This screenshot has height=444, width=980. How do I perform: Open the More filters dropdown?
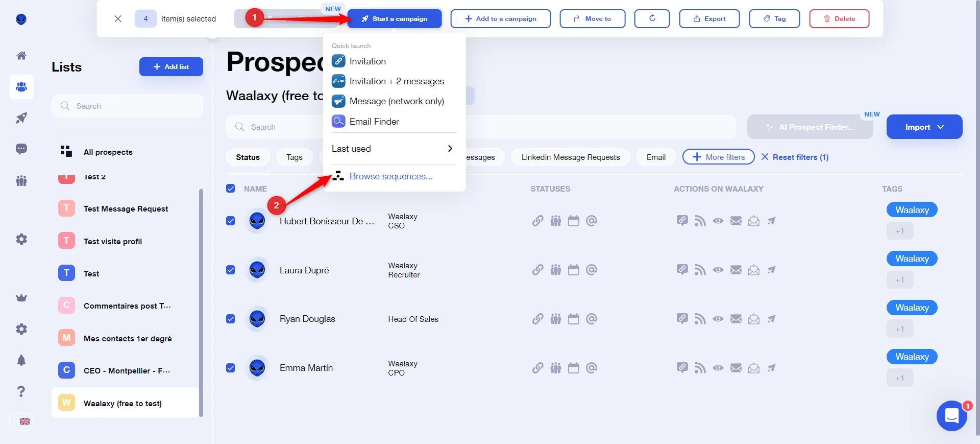pyautogui.click(x=719, y=157)
